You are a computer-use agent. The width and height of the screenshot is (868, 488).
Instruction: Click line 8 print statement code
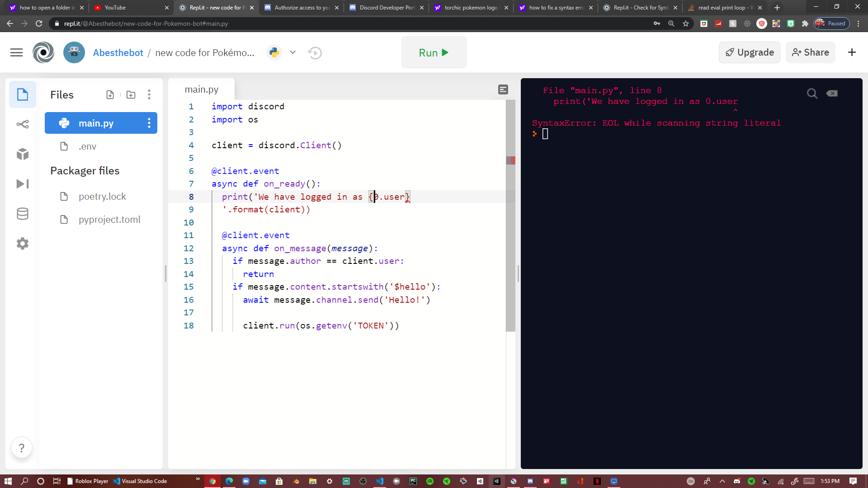tap(316, 197)
